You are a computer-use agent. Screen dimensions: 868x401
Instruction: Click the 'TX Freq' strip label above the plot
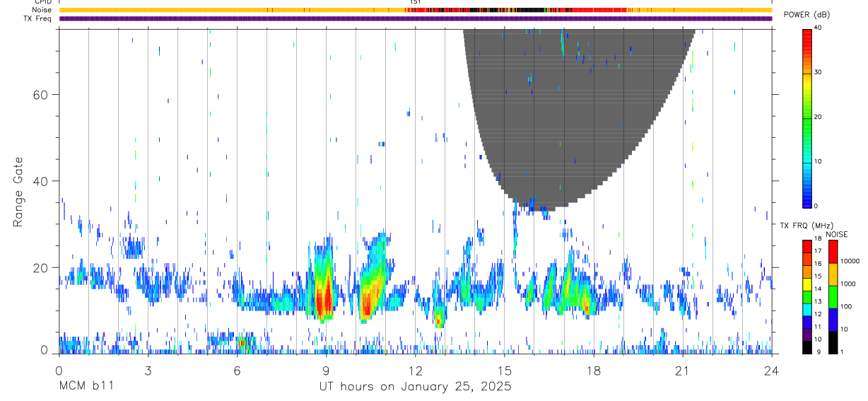pos(39,18)
